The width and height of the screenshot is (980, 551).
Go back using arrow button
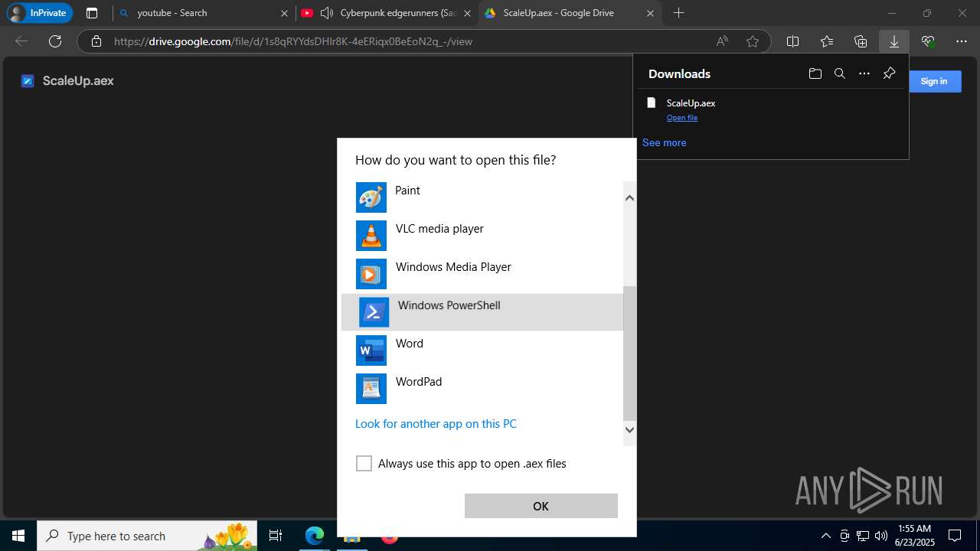(21, 41)
